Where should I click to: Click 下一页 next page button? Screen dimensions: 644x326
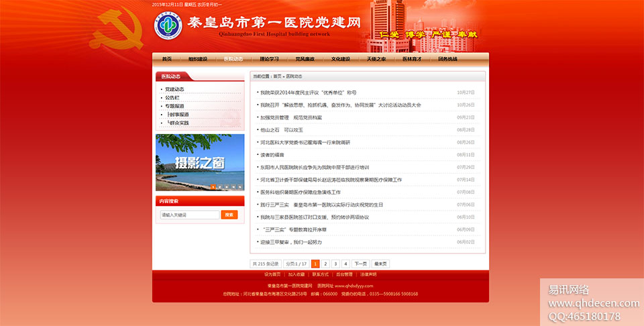pyautogui.click(x=361, y=264)
